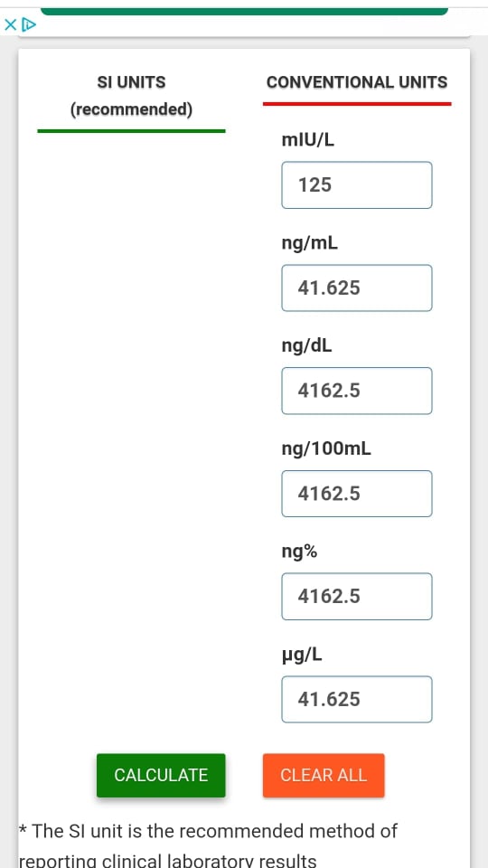Open the AdChoices triangle icon
Viewport: 488px width, 868px height.
[x=29, y=25]
